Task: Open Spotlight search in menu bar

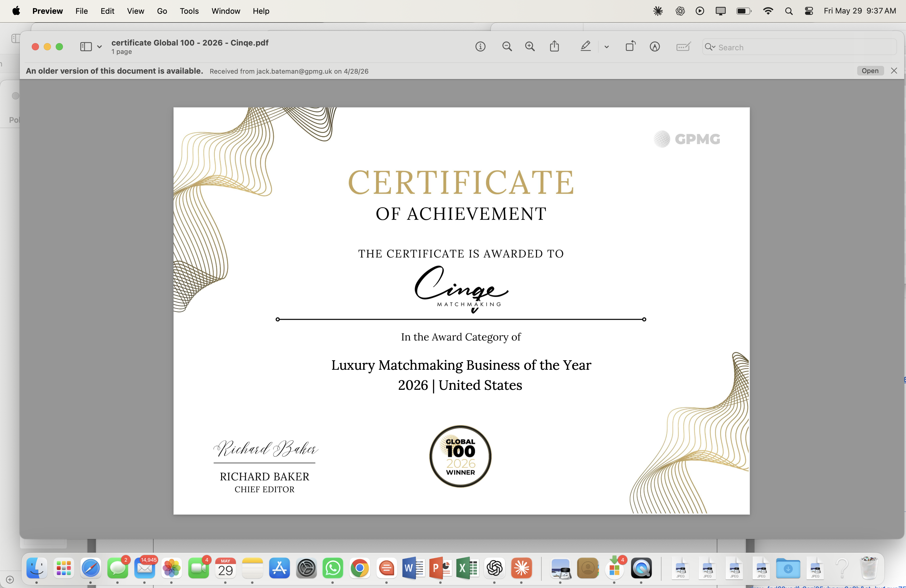Action: 789,11
